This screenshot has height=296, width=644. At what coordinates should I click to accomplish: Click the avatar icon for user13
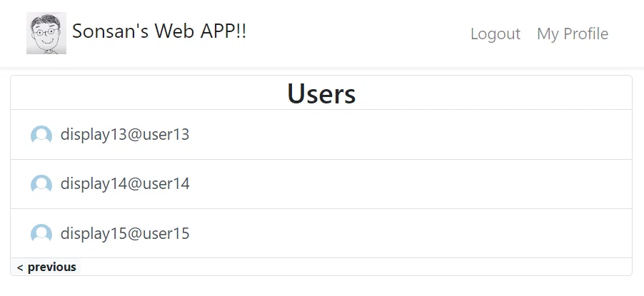(x=41, y=135)
